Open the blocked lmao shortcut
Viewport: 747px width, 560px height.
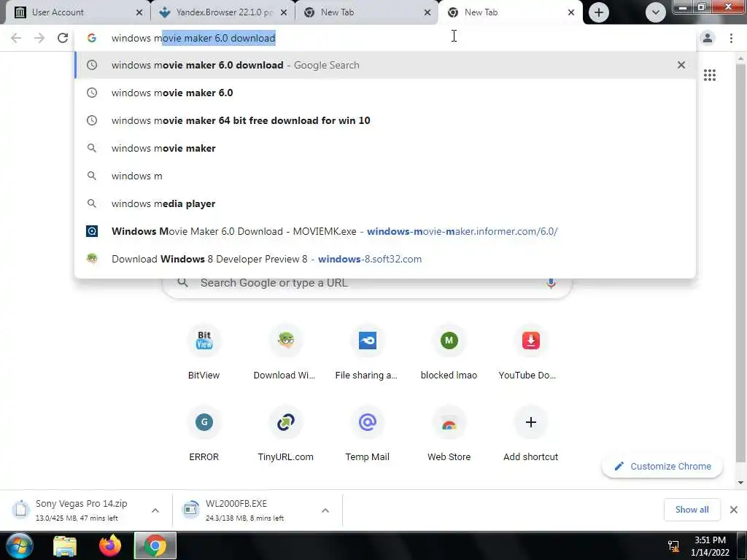[x=449, y=352]
